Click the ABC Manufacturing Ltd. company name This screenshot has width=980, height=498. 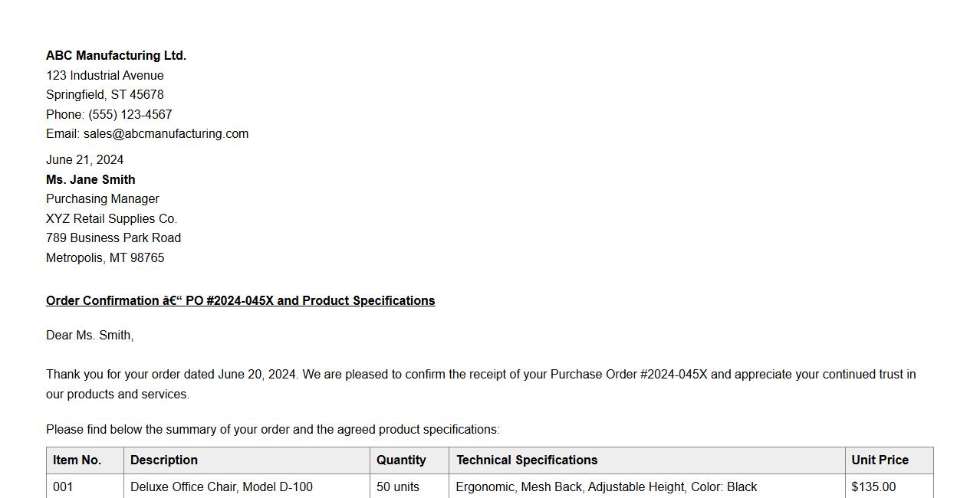[116, 56]
